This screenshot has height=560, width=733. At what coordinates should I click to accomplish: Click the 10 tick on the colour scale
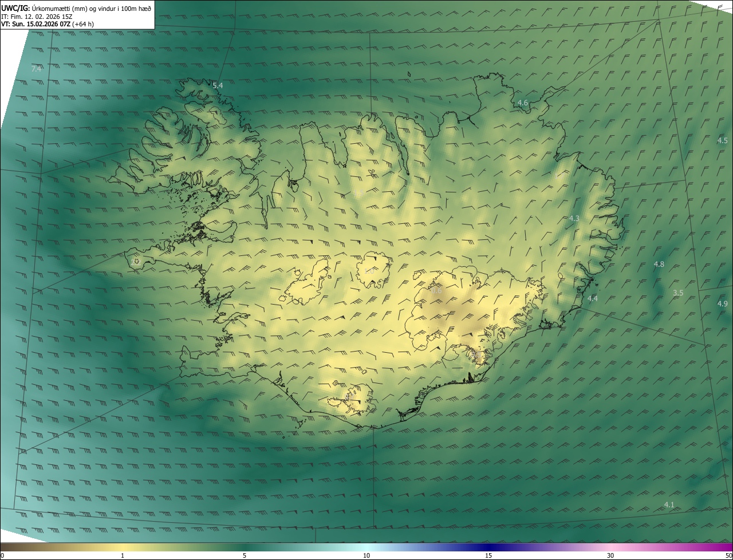[x=366, y=555]
